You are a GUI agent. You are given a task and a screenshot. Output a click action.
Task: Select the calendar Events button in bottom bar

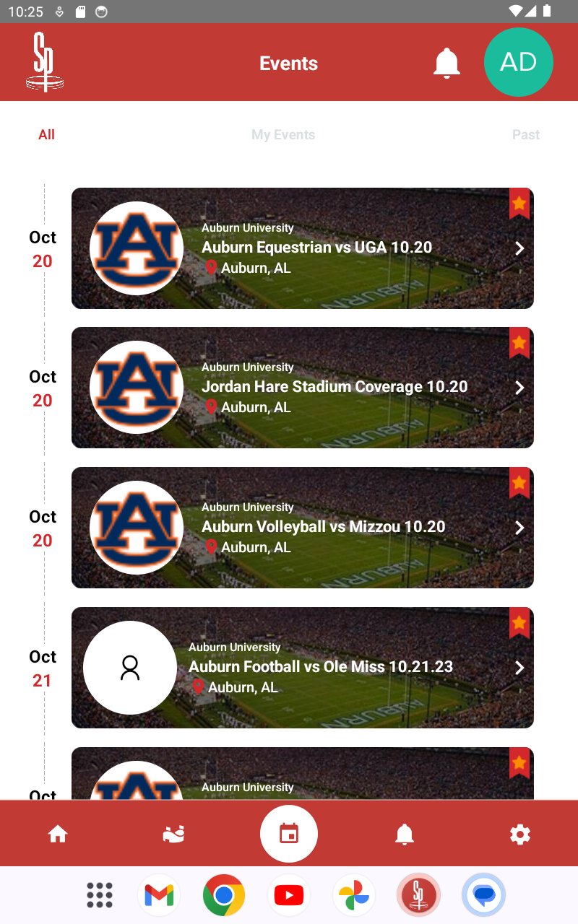(x=289, y=834)
